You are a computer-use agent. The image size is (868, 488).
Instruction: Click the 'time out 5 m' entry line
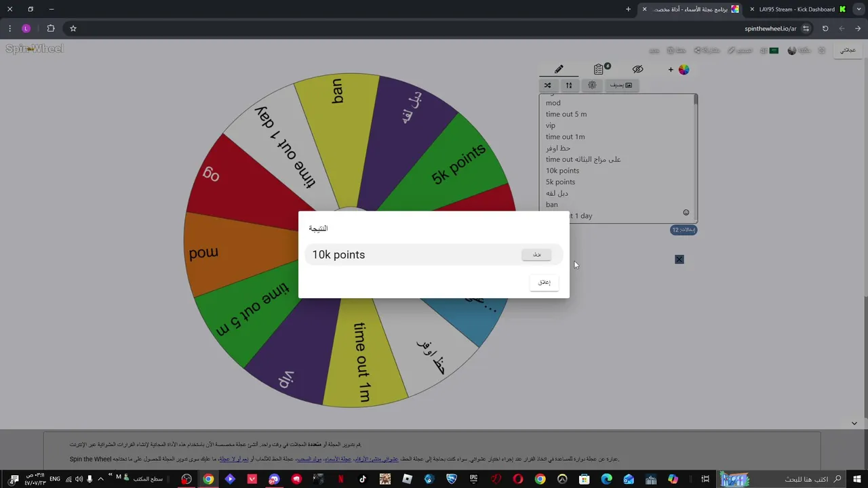[566, 114]
